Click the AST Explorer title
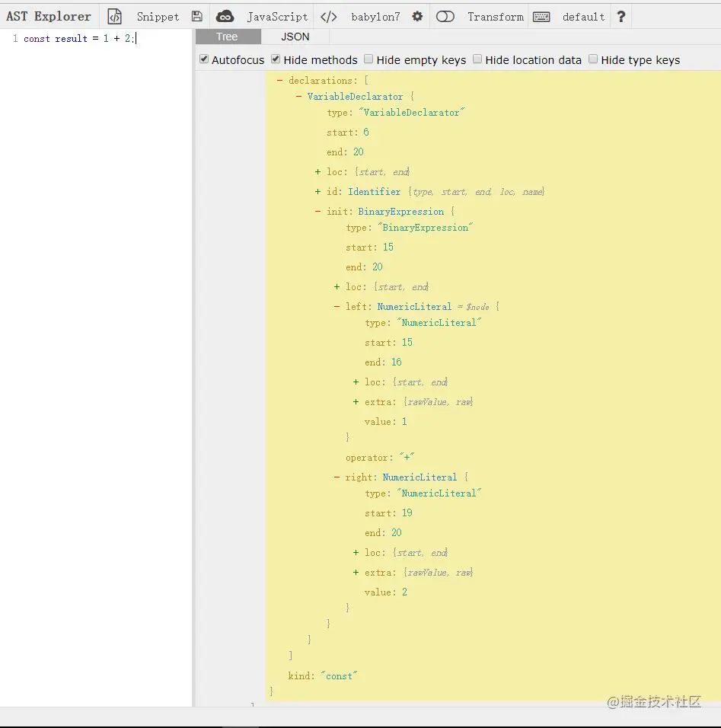721x728 pixels. click(x=48, y=16)
